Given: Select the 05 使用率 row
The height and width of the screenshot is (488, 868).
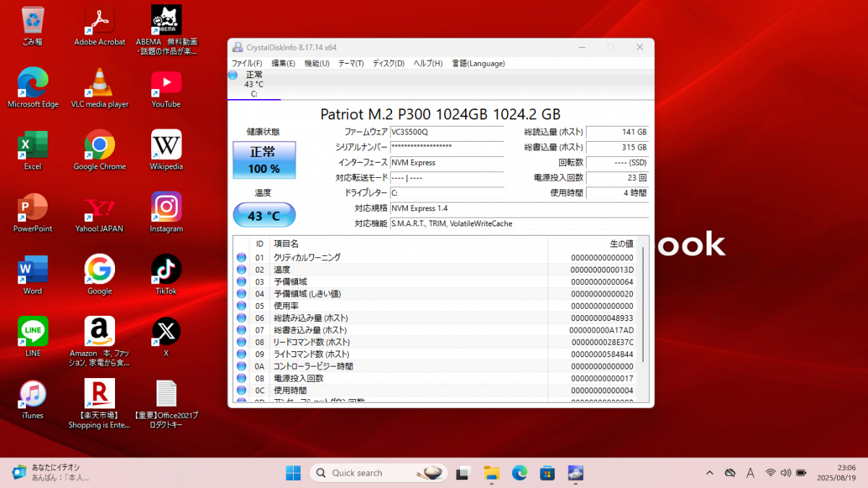Looking at the screenshot, I should tap(436, 306).
